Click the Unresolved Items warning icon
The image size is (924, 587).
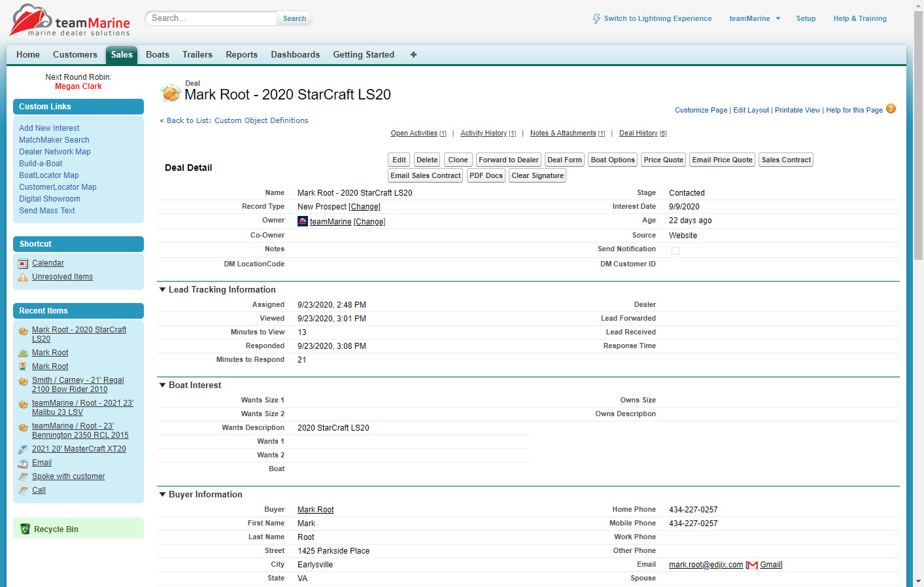pos(23,277)
